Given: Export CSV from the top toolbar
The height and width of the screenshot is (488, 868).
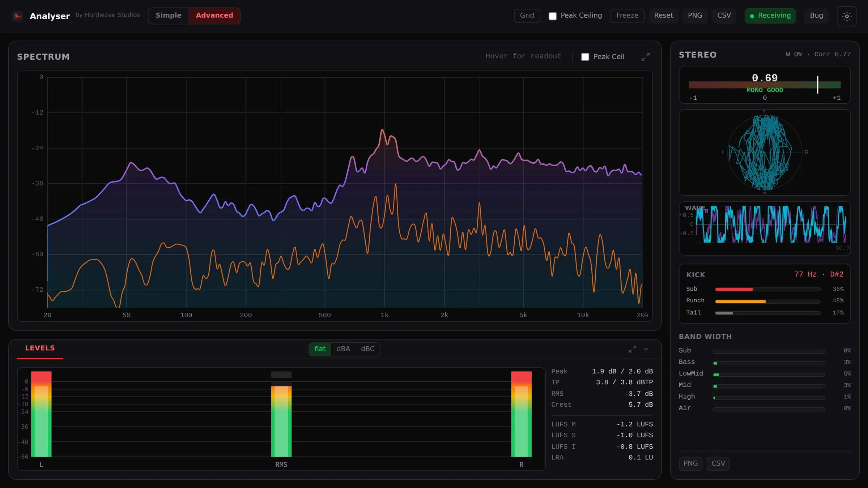Looking at the screenshot, I should coord(724,16).
